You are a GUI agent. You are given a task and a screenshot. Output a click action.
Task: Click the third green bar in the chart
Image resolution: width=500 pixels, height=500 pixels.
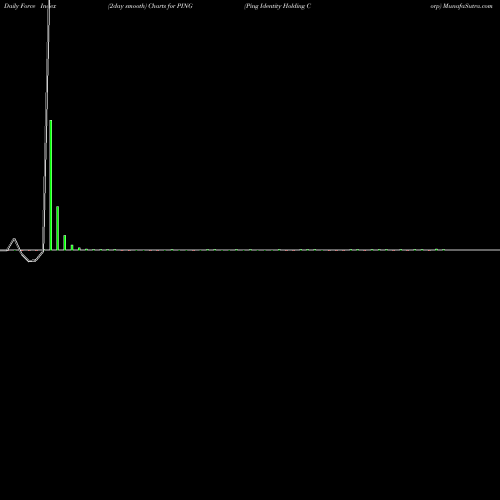(65, 243)
